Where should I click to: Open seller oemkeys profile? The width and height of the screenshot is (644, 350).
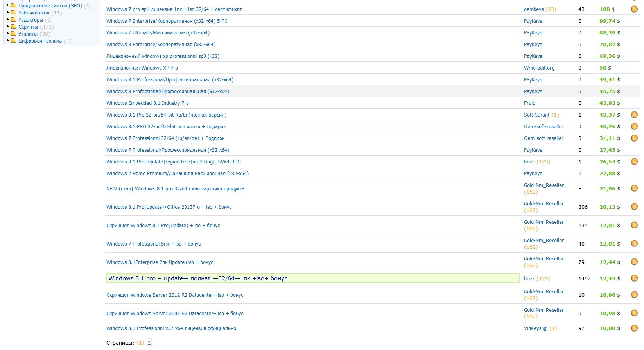pyautogui.click(x=534, y=9)
